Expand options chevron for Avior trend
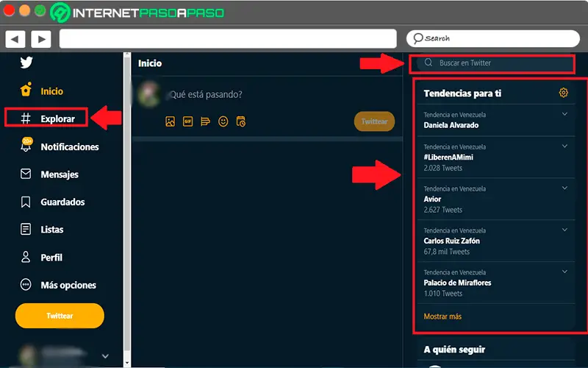The height and width of the screenshot is (368, 588). point(564,188)
